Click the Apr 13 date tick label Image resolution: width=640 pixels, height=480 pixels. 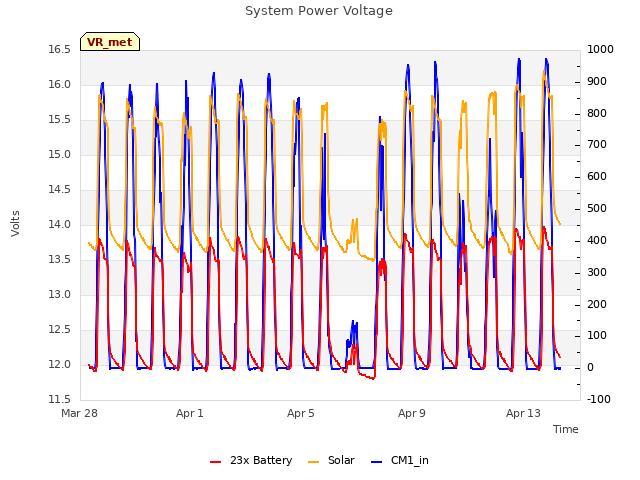click(x=523, y=413)
